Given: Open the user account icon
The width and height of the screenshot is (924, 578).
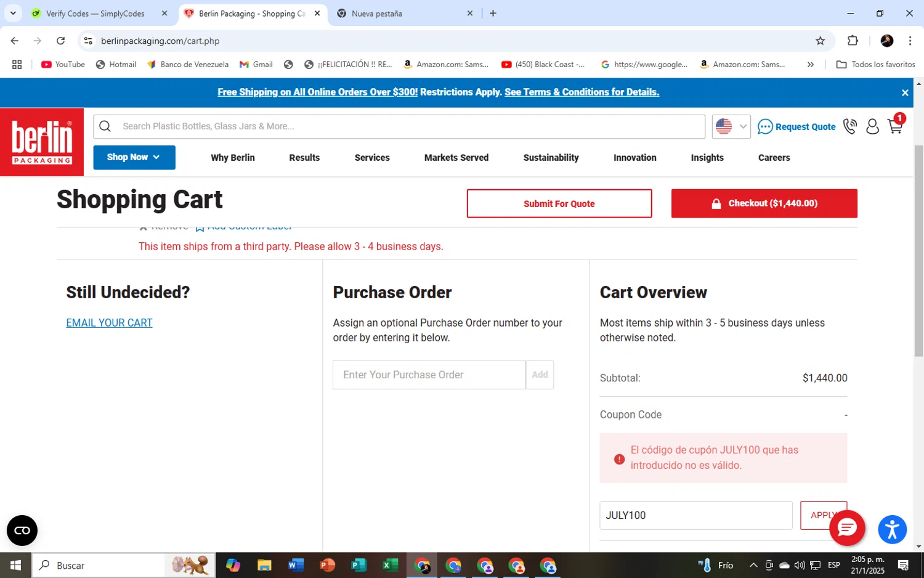Looking at the screenshot, I should coord(872,126).
